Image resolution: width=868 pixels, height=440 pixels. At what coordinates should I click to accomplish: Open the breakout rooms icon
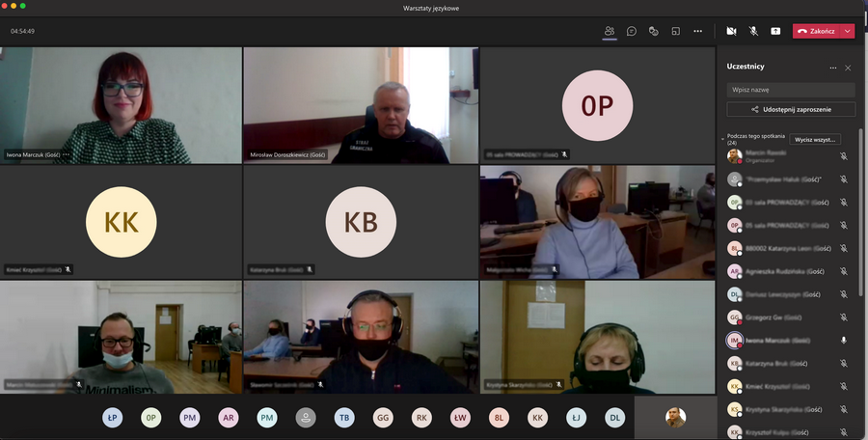[675, 31]
